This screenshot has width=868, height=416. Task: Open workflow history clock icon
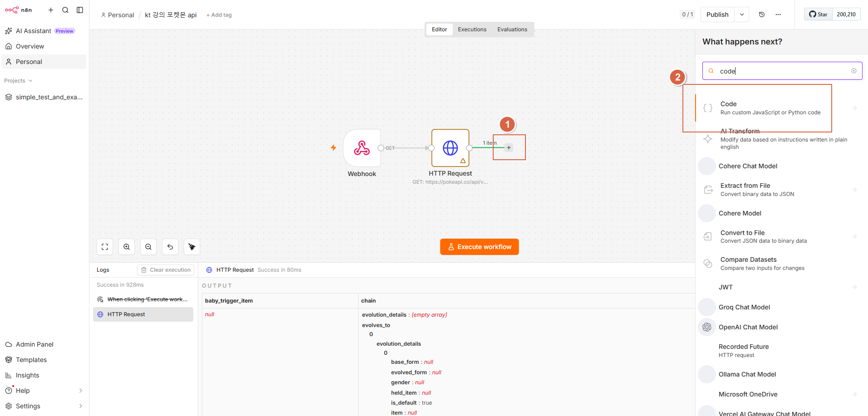762,15
